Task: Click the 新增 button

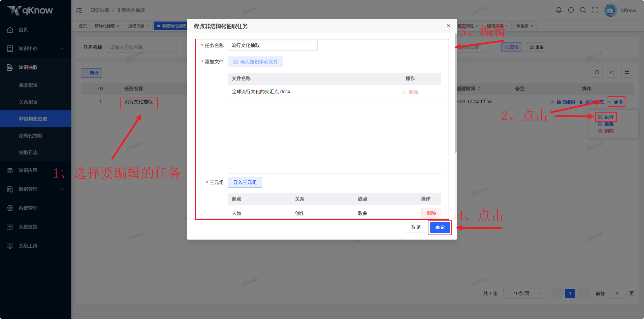Action: pyautogui.click(x=91, y=73)
